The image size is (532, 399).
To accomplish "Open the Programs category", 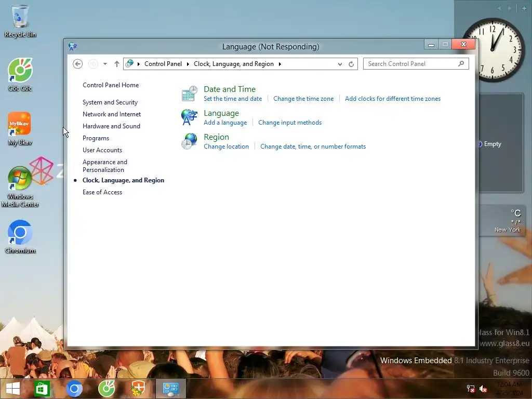I will (96, 138).
